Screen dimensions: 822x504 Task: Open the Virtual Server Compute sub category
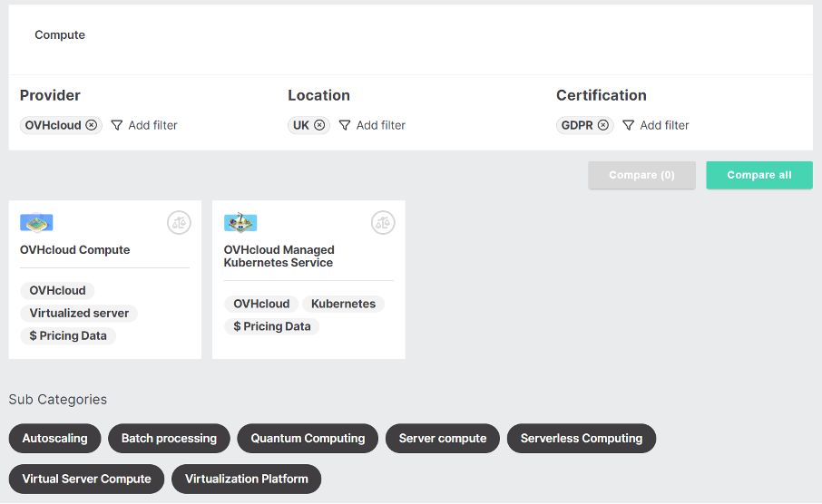[x=86, y=479]
